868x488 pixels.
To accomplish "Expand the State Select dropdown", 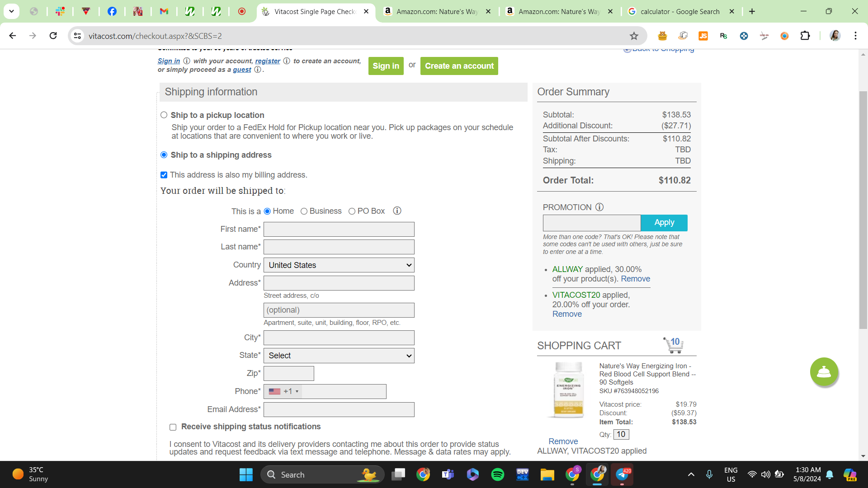I will tap(339, 356).
